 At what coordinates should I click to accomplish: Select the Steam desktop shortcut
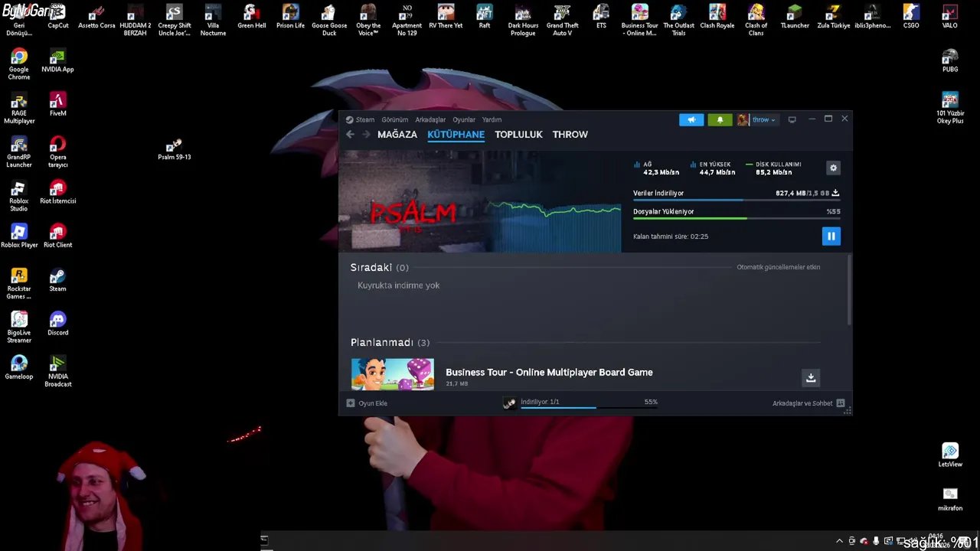pos(57,280)
